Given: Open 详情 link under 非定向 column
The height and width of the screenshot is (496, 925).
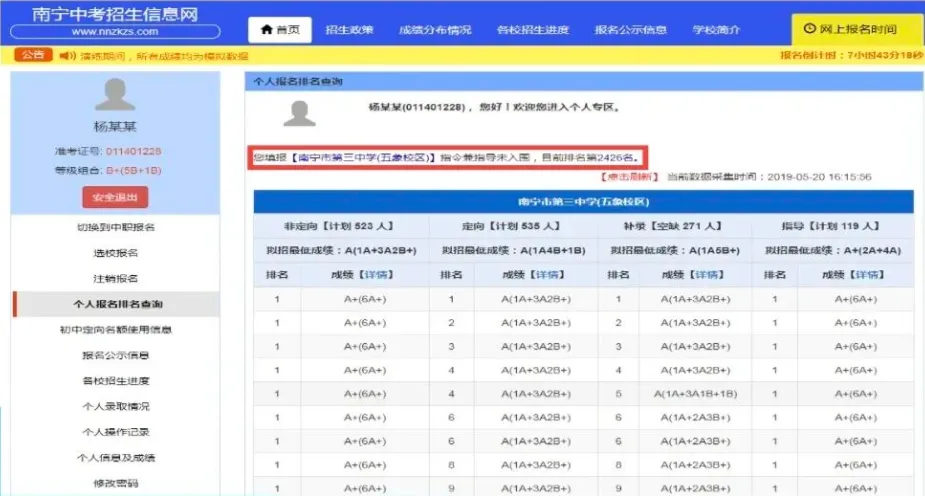Looking at the screenshot, I should [x=377, y=275].
